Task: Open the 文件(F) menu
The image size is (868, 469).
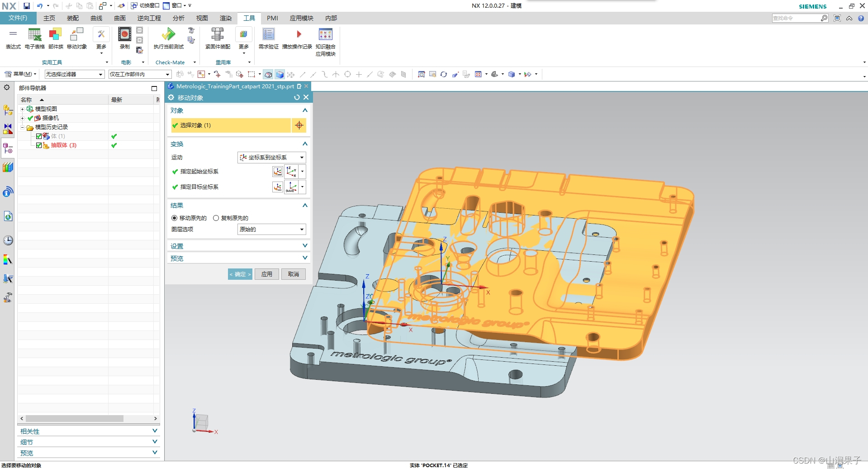Action: tap(18, 18)
